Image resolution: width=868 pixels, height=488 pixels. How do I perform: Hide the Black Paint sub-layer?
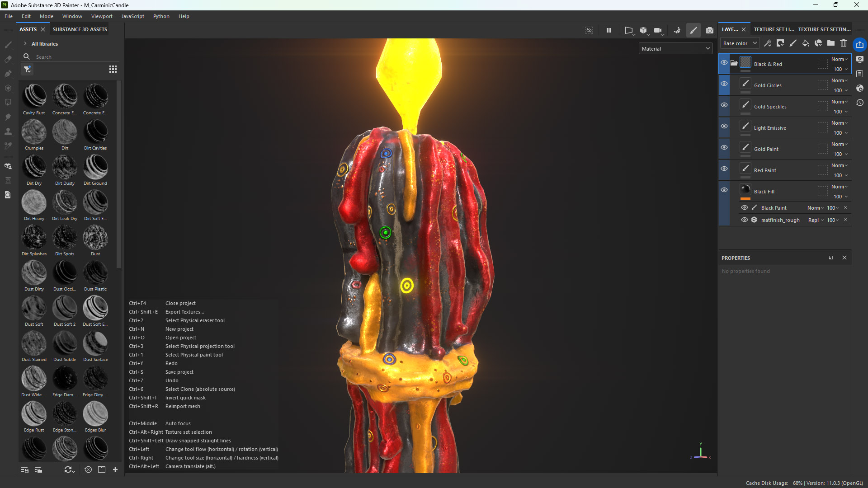745,207
